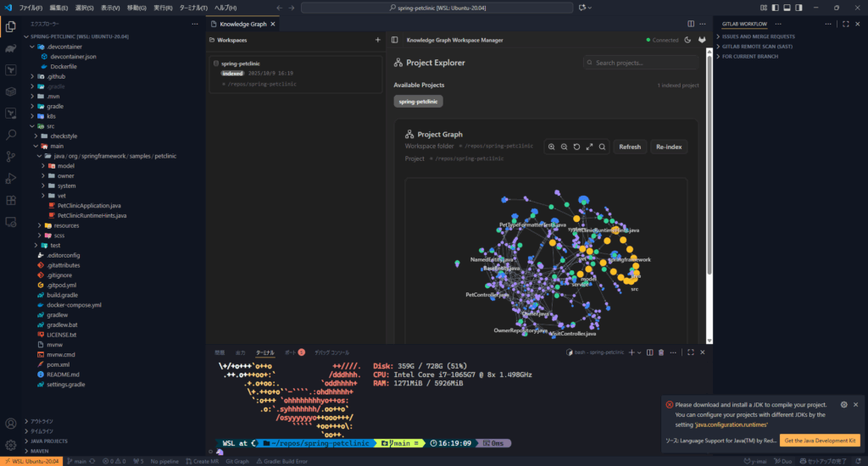Click Get the Java Development Kit
868x466 pixels.
(821, 441)
